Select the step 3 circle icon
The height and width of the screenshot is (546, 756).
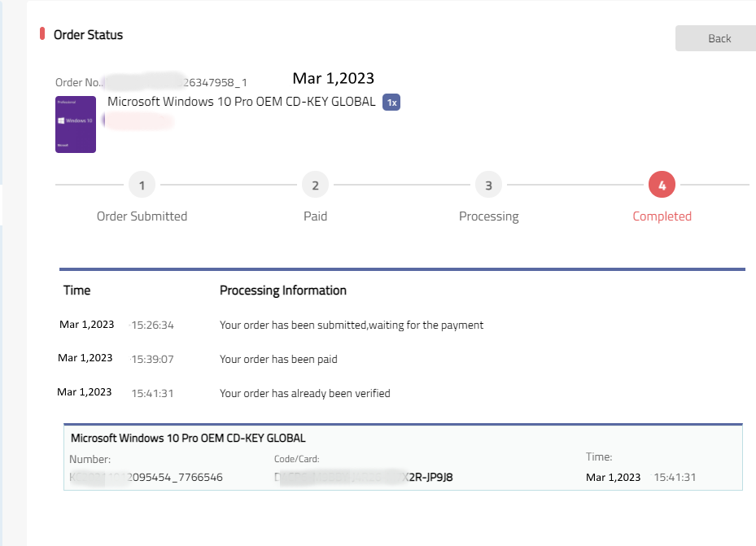488,185
